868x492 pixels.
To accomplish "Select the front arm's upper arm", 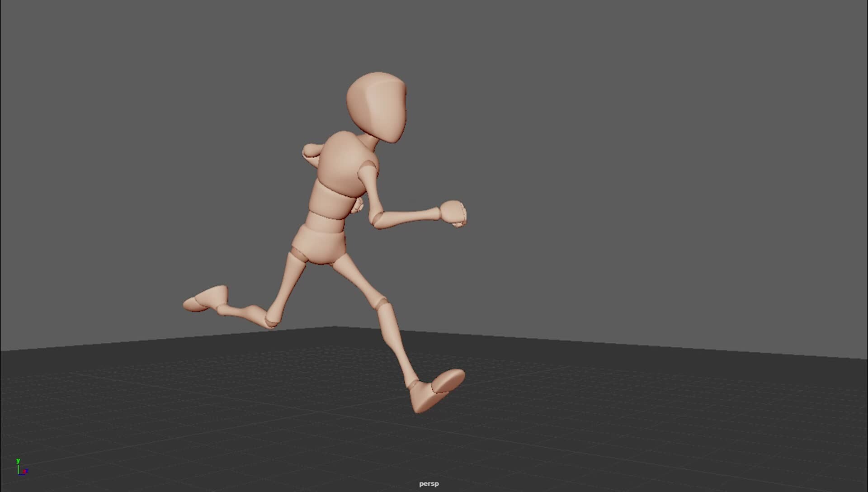I will [x=370, y=186].
